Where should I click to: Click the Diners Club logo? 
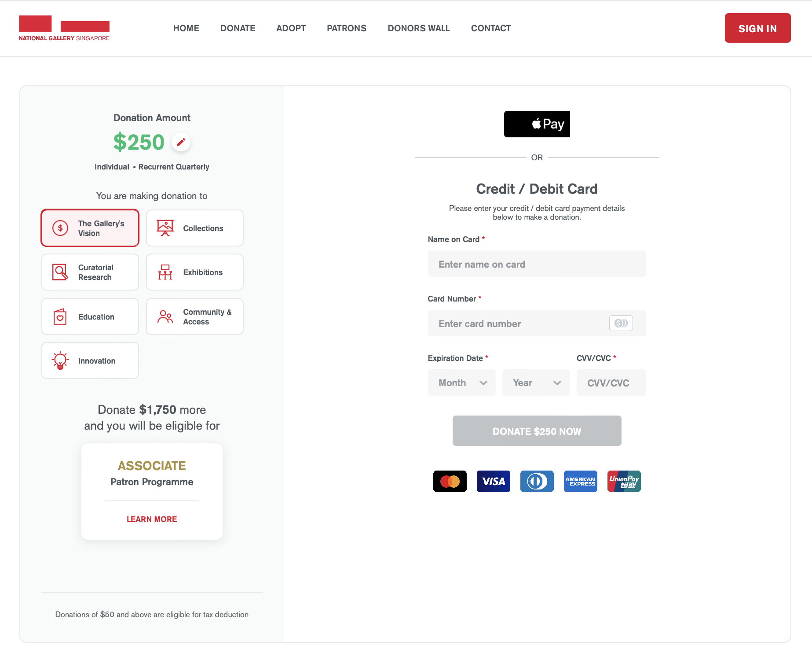[537, 481]
